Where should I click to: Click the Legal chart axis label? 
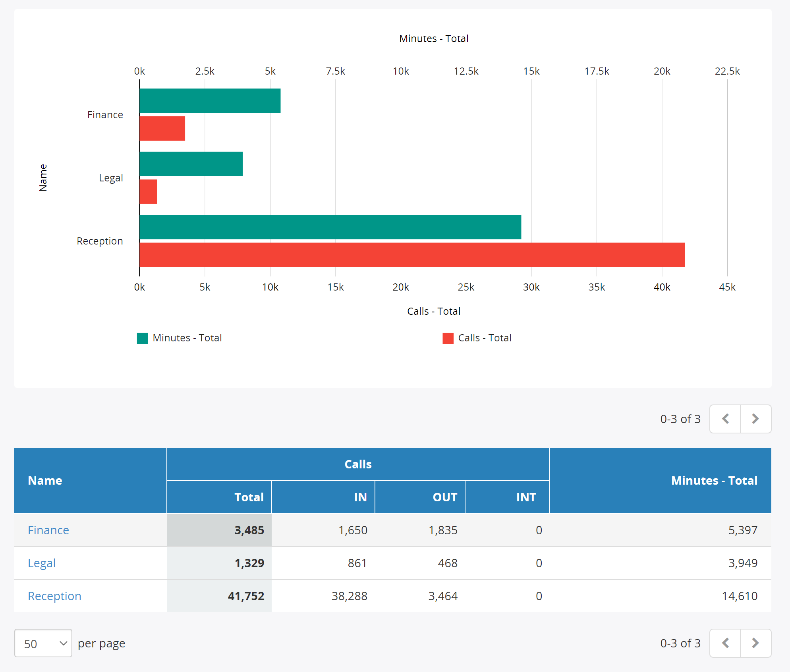[111, 178]
